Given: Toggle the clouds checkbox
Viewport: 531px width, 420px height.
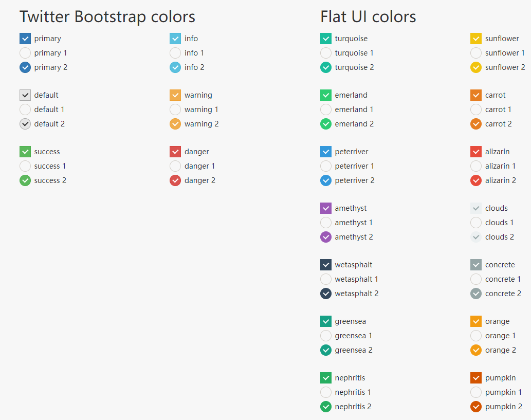Looking at the screenshot, I should [x=476, y=208].
